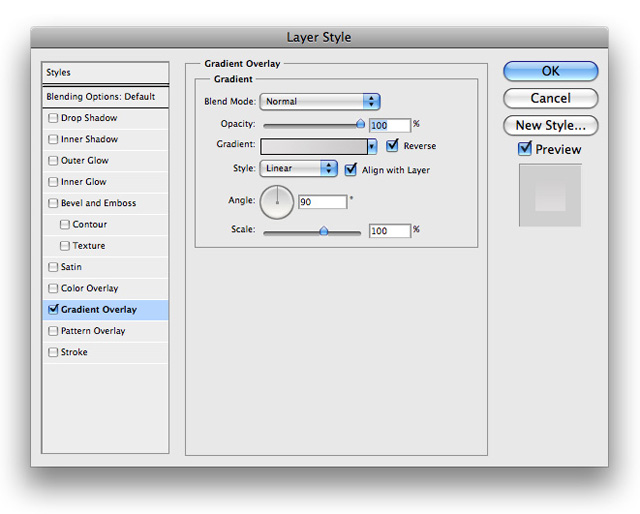Select the Inner Glow label
Image resolution: width=640 pixels, height=514 pixels.
pos(84,182)
